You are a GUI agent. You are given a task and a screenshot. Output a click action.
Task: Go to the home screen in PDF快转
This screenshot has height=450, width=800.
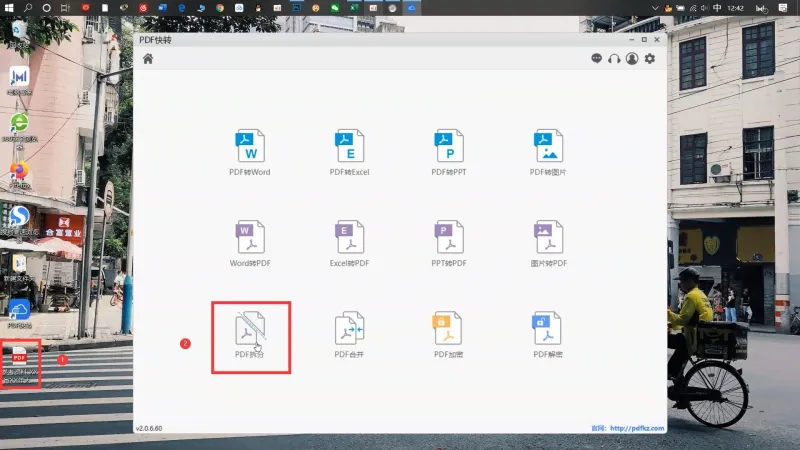[x=148, y=59]
